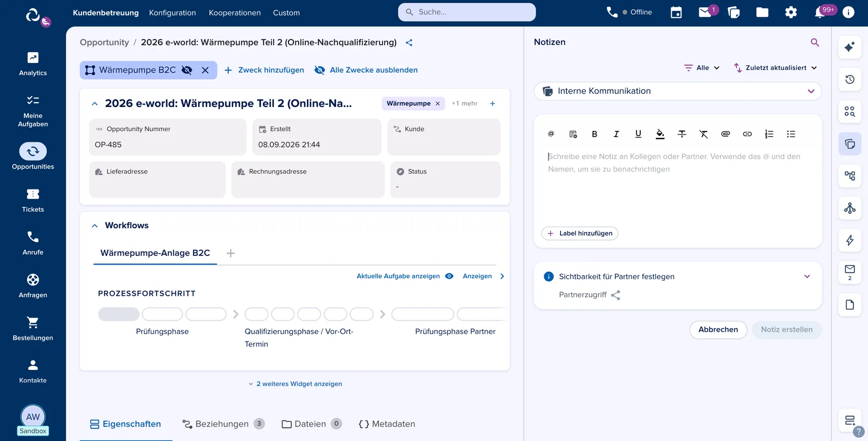Open the text fill color tool
Viewport: 868px width, 441px height.
click(x=660, y=134)
